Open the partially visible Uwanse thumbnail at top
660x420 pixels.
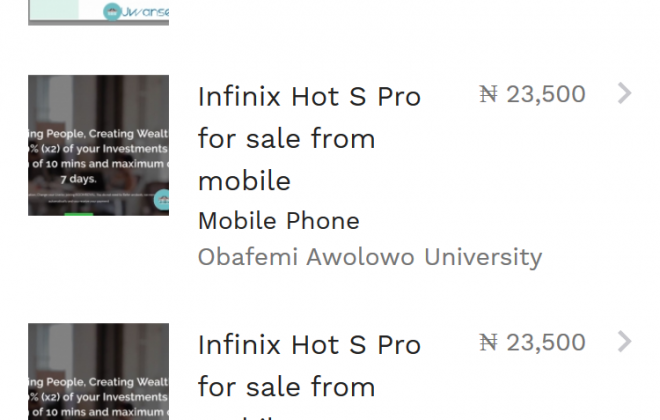(98, 12)
